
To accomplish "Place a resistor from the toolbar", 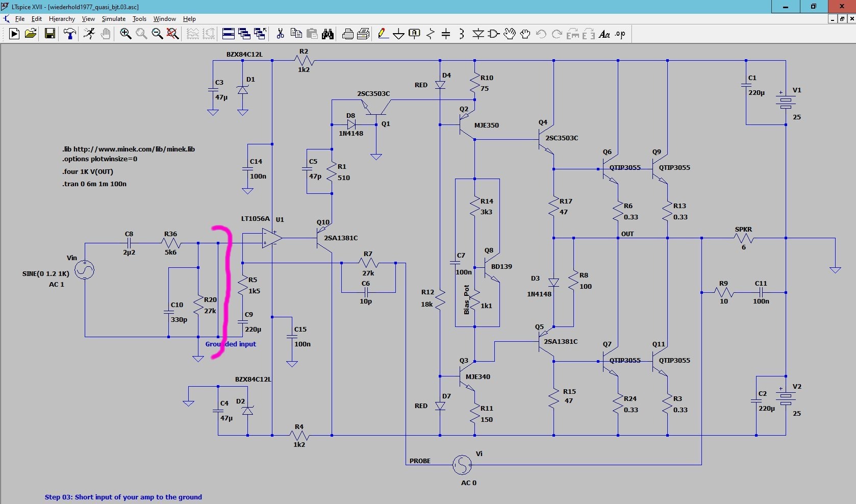I will pos(430,34).
